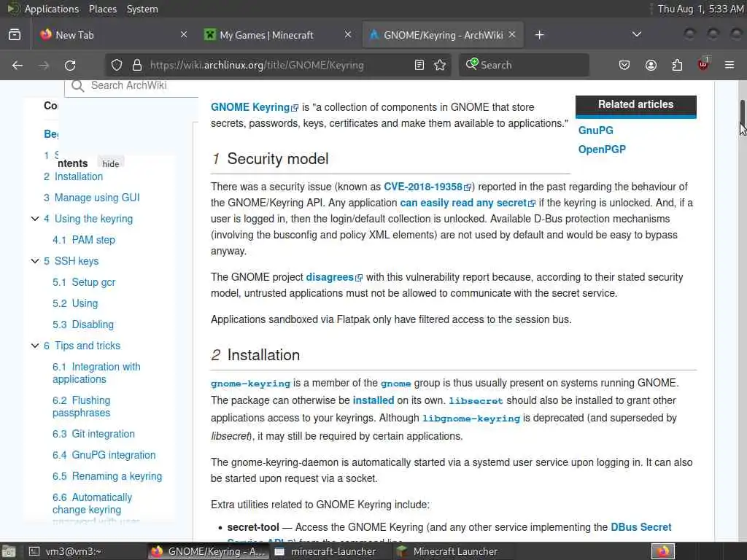Go to 5.2 Using section
The image size is (747, 560).
(x=75, y=303)
